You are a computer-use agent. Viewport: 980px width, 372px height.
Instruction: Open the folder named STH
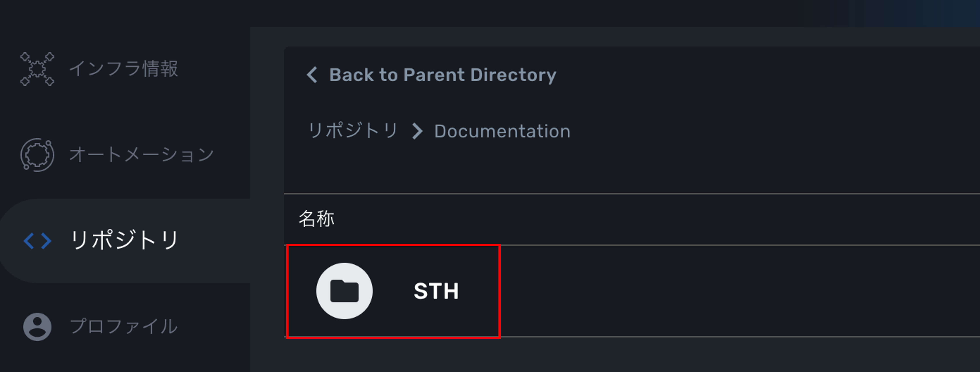(x=436, y=291)
